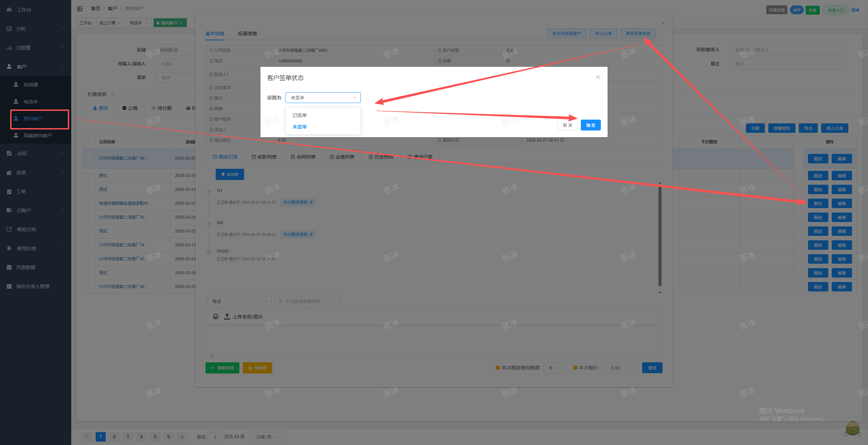The height and width of the screenshot is (445, 868).
Task: Open 城市负责人管理 in the sidebar
Action: 33,286
